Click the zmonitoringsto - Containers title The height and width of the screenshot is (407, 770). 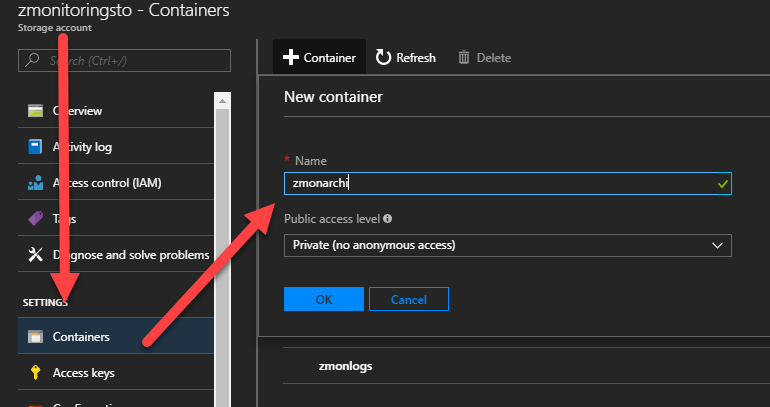coord(124,10)
